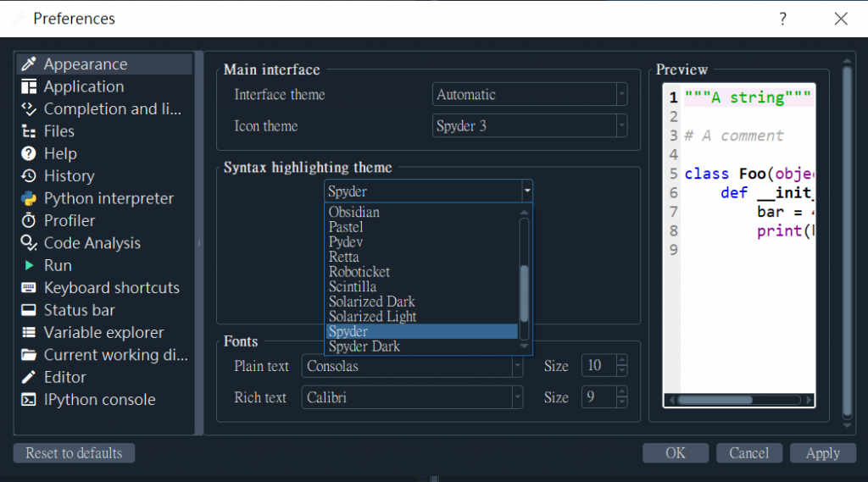Screen dimensions: 868x482
Task: Click preview scroll-right arrow
Action: tap(809, 400)
